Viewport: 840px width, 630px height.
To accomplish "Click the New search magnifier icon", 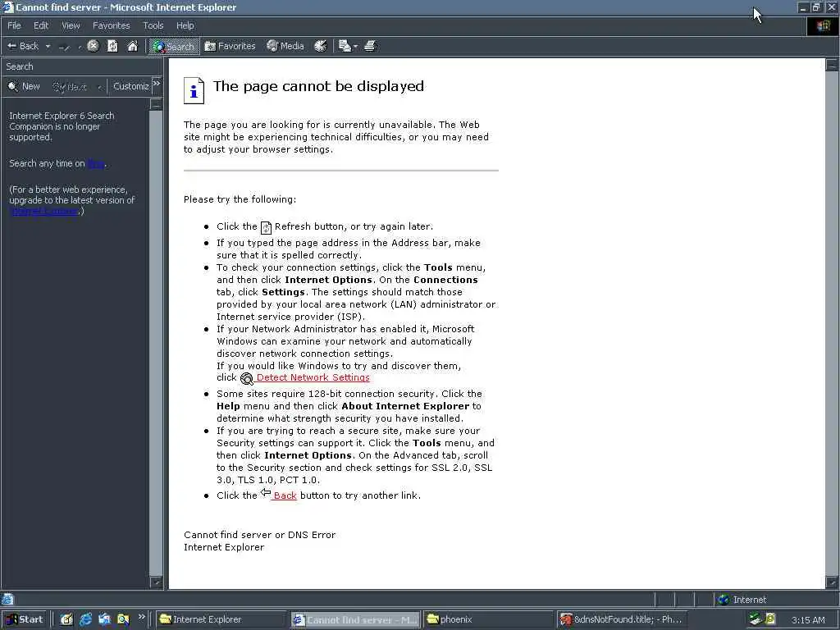I will coord(13,86).
